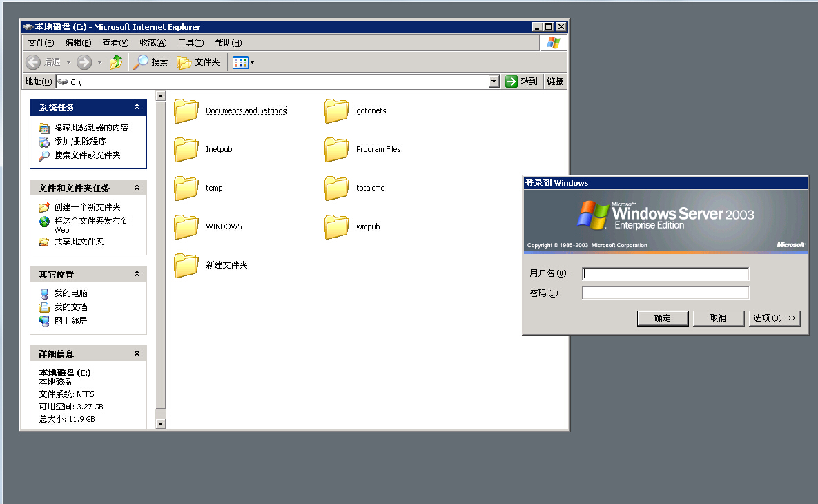Open the Back history dropdown arrow

(x=68, y=63)
